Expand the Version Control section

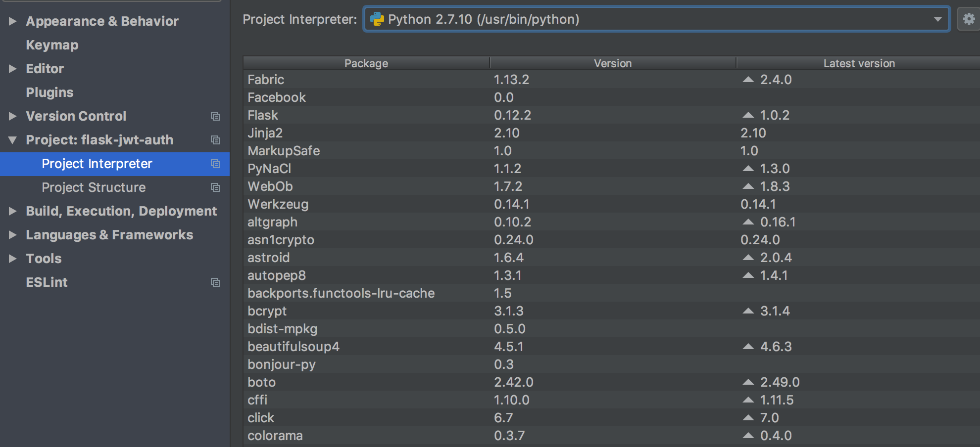13,116
